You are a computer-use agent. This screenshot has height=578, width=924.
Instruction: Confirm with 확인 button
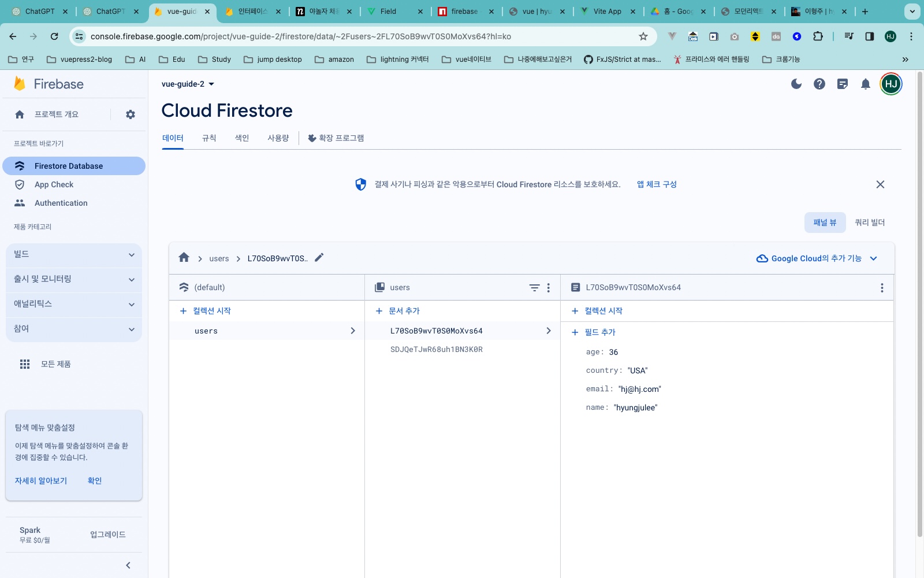pos(95,481)
